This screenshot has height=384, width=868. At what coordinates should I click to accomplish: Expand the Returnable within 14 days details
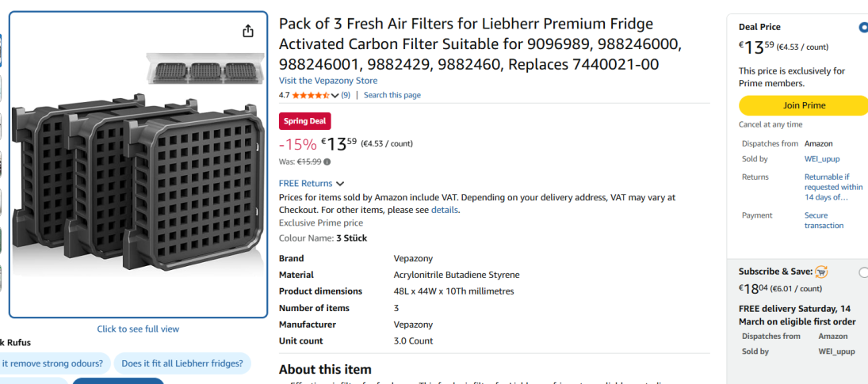point(833,187)
